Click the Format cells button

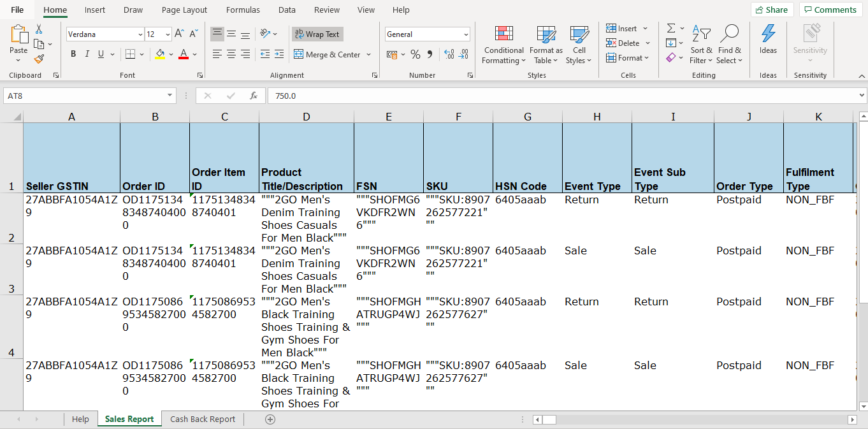click(628, 58)
